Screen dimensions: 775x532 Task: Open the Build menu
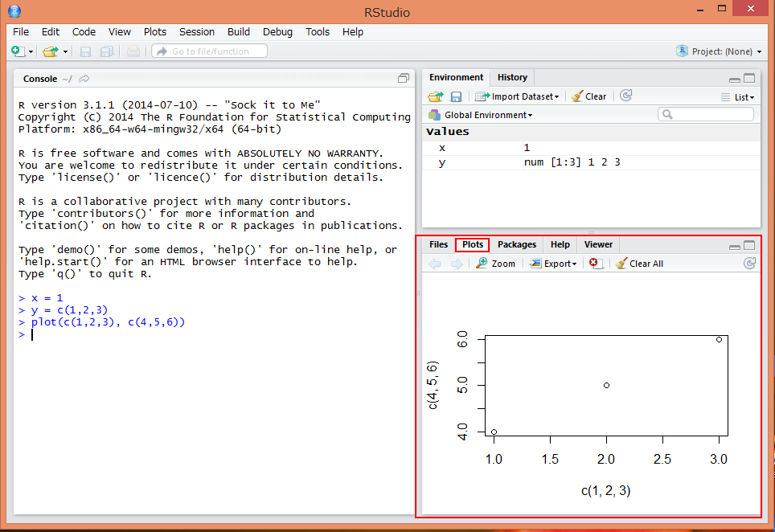(239, 31)
